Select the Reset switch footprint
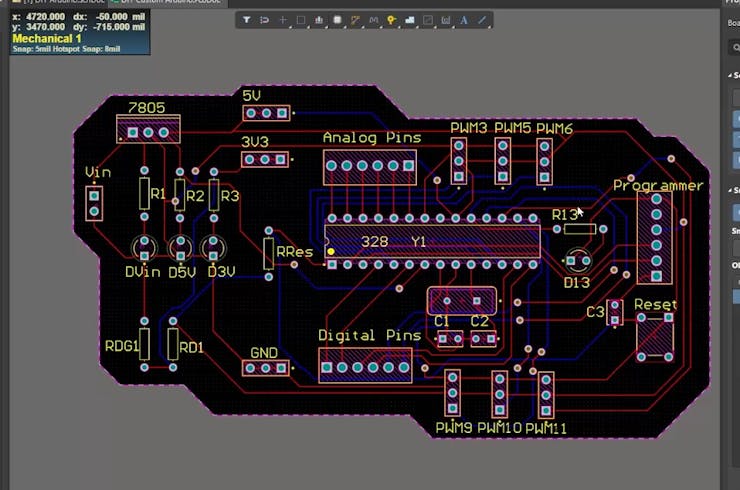The width and height of the screenshot is (740, 490). click(x=655, y=337)
